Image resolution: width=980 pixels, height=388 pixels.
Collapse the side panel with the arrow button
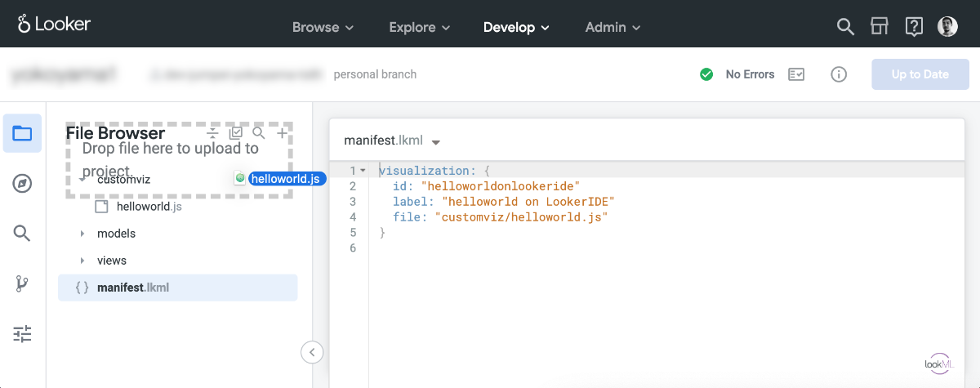point(313,352)
